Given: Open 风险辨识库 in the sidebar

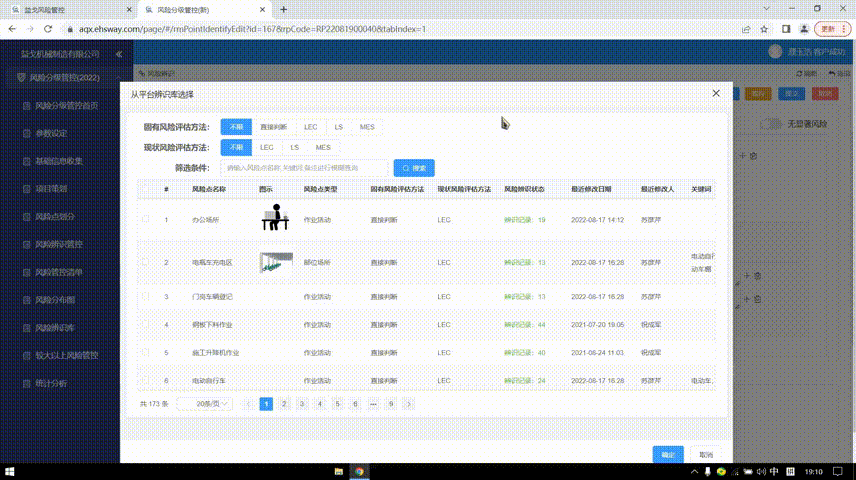Looking at the screenshot, I should 55,328.
